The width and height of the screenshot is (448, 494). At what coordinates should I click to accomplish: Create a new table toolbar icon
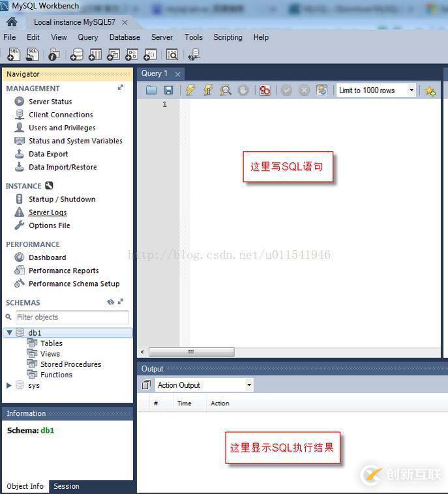[x=95, y=55]
